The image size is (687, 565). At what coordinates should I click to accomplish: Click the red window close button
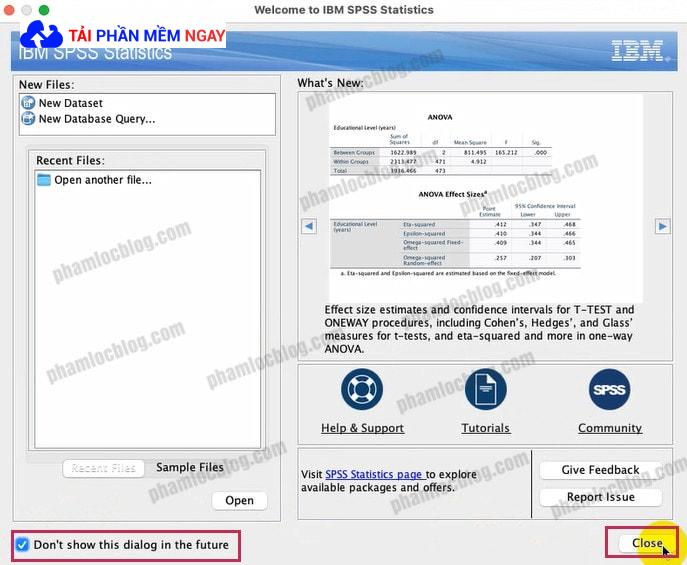(x=9, y=10)
